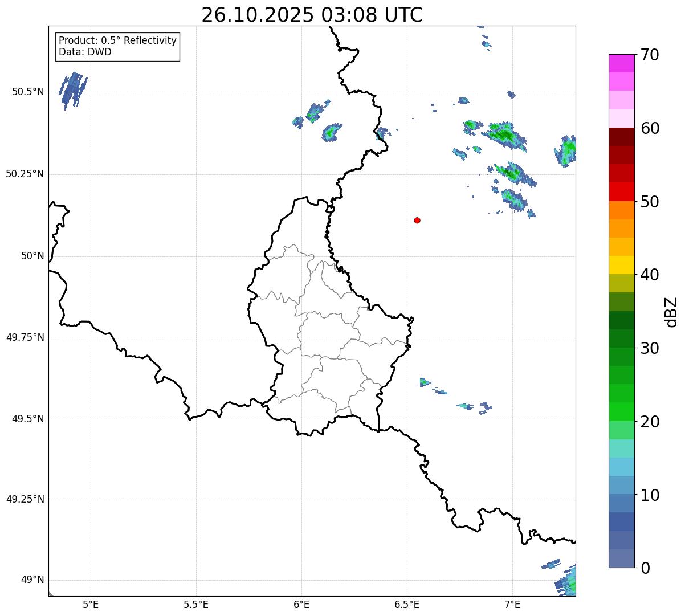The height and width of the screenshot is (616, 685).
Task: Click the yellow 40 dBZ color swatch
Action: click(x=621, y=265)
